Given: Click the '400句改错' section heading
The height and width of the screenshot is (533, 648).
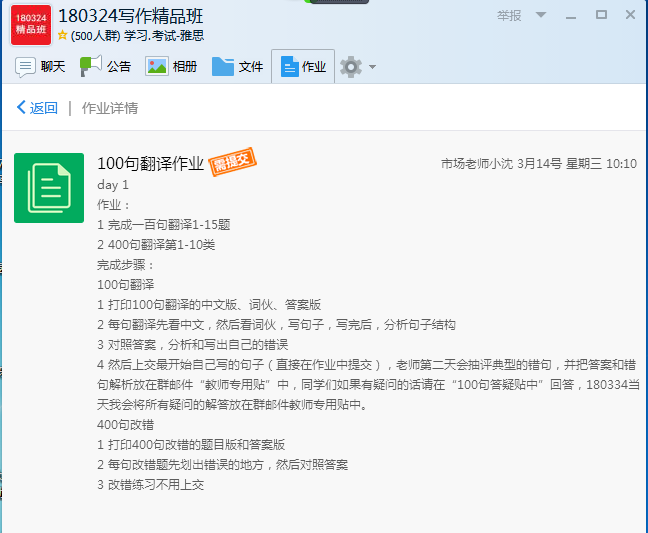Looking at the screenshot, I should coord(126,424).
